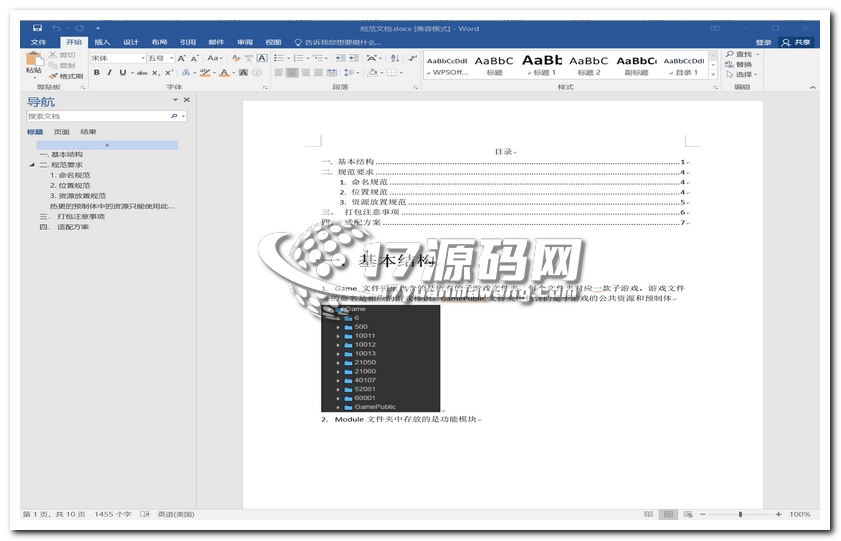Click the Undo arrow icon

tap(56, 28)
